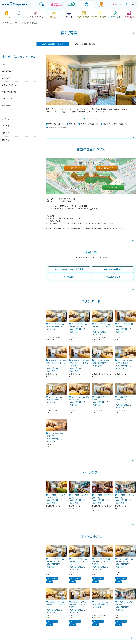The height and width of the screenshot is (644, 138).
Task: Select the 2026年3月31日(火)まで date tab
Action: pos(53,44)
